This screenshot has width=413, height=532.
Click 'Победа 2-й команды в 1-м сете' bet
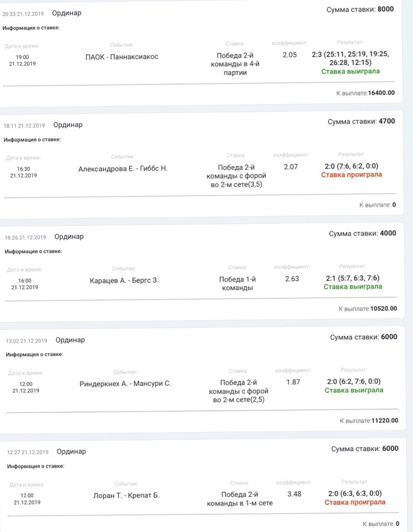pos(240,499)
